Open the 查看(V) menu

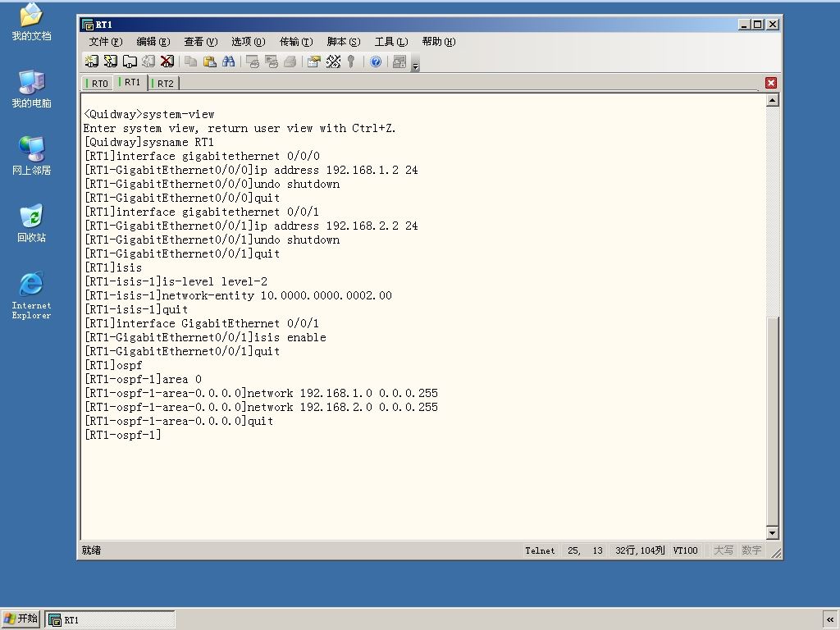pos(200,42)
